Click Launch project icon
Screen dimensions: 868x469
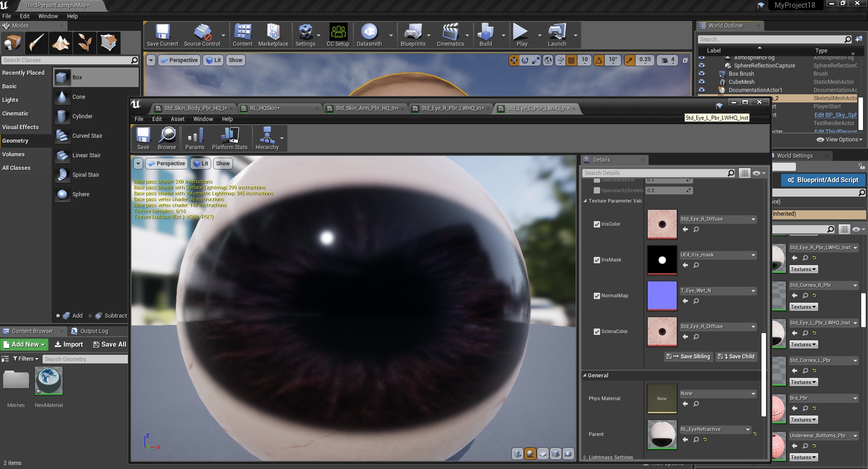[x=557, y=35]
